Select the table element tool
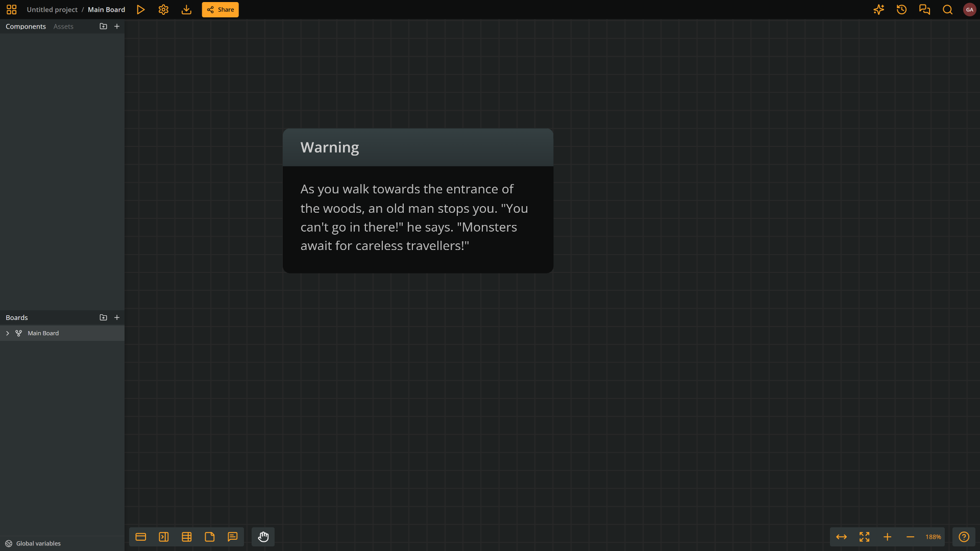The width and height of the screenshot is (980, 551). 187,537
